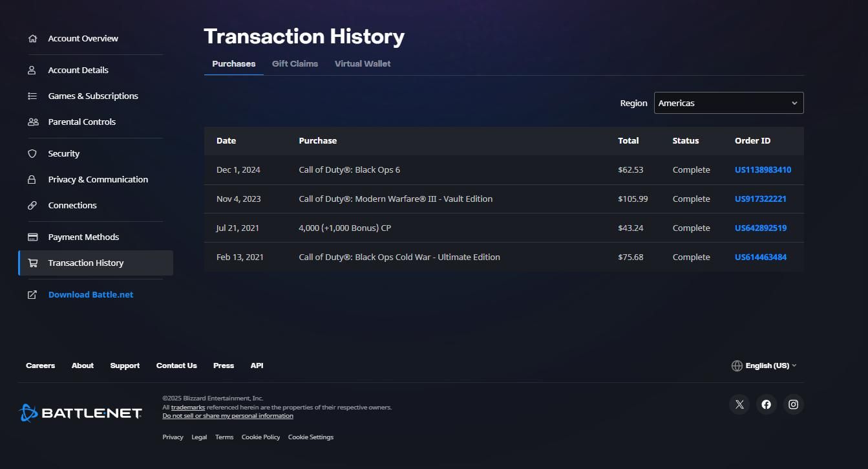Open order US1138983410
The height and width of the screenshot is (469, 868).
[x=763, y=170]
